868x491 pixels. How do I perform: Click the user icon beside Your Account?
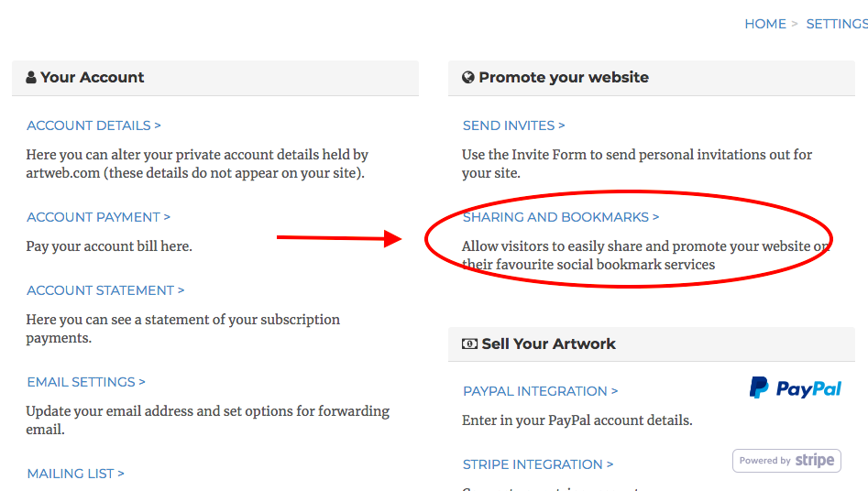[x=31, y=78]
